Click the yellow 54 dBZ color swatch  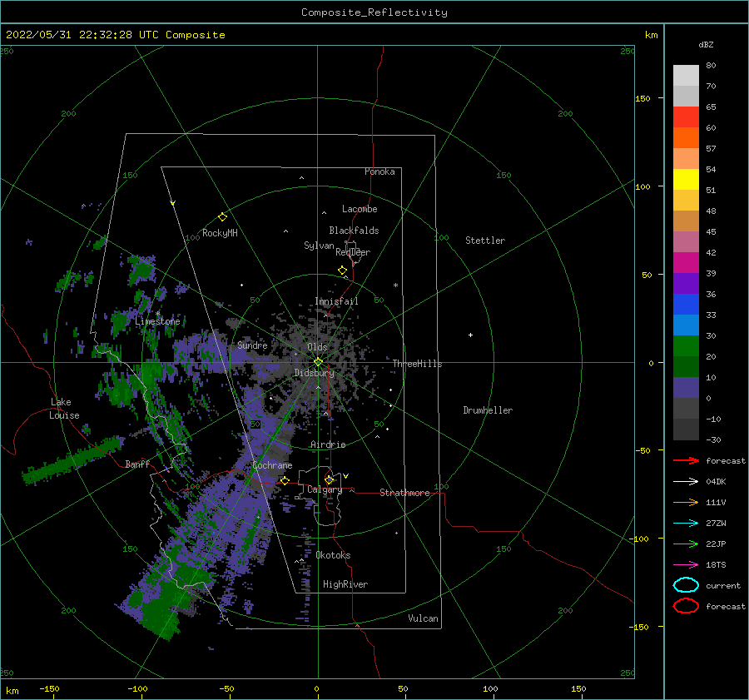pyautogui.click(x=686, y=179)
